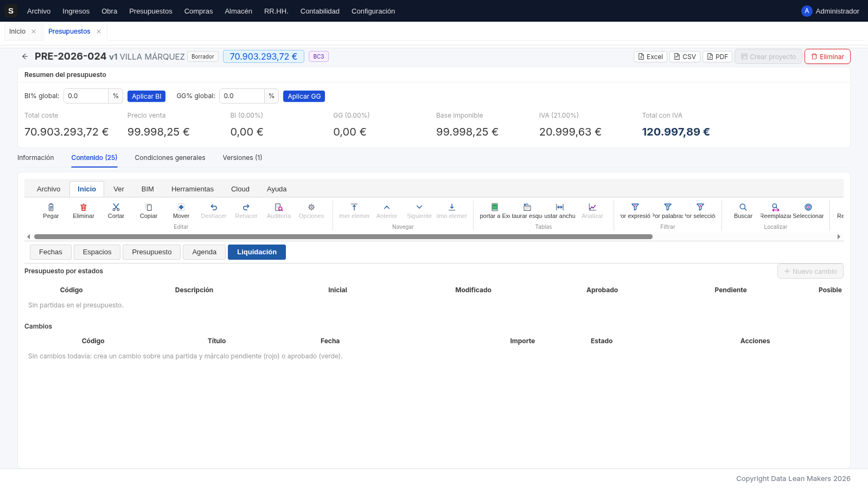Jump to last element navigation icon

point(452,207)
